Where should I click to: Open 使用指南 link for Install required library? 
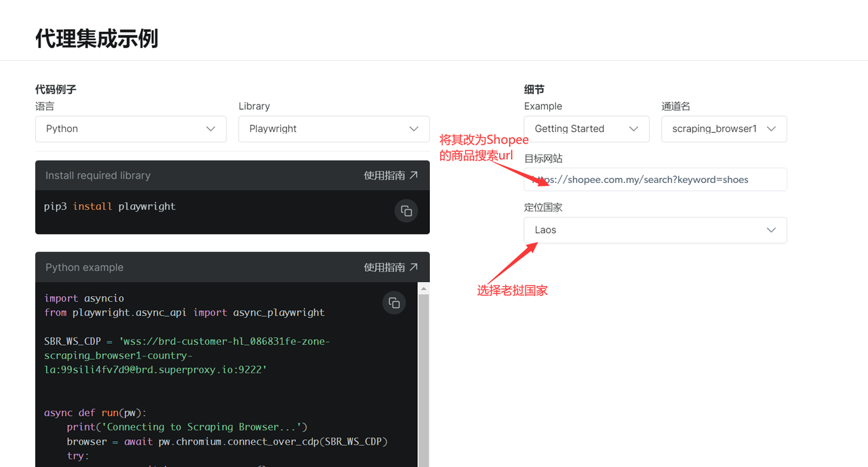pyautogui.click(x=391, y=176)
